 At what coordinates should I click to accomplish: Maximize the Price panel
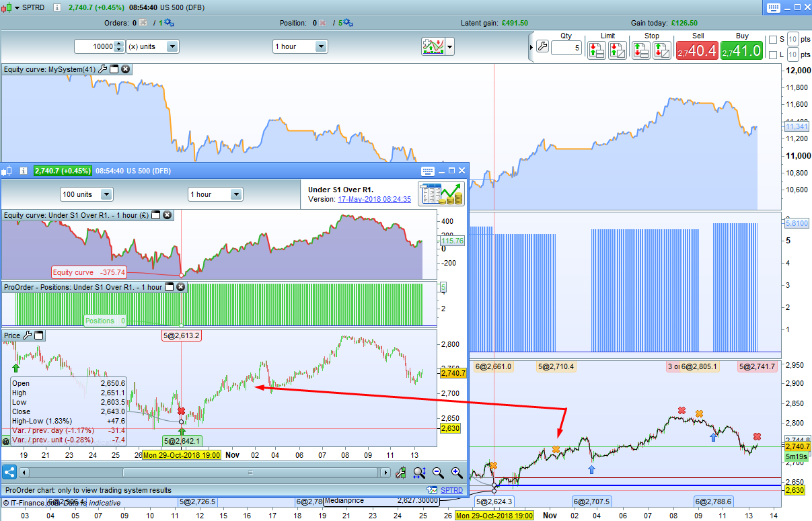(x=39, y=335)
